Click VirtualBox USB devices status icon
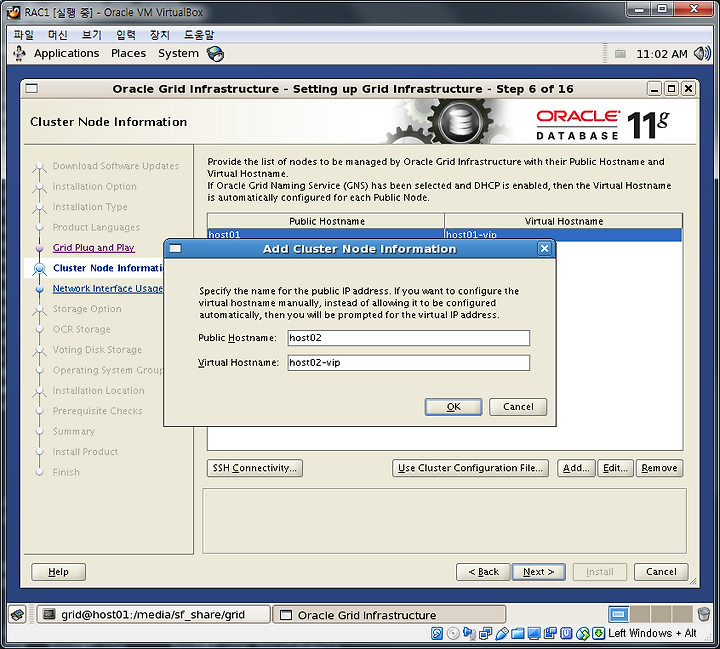Screen dimensions: 720x649 pos(501,633)
